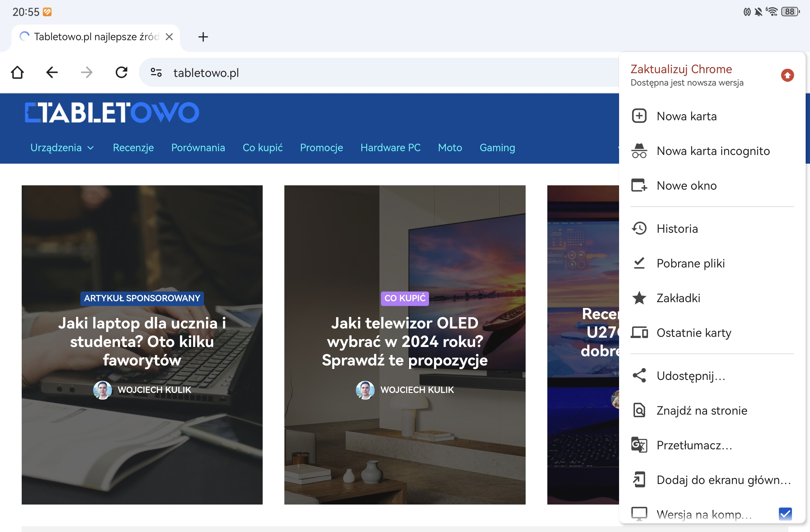Open site settings icon in address bar
Screen dimensions: 810x532
tap(156, 73)
